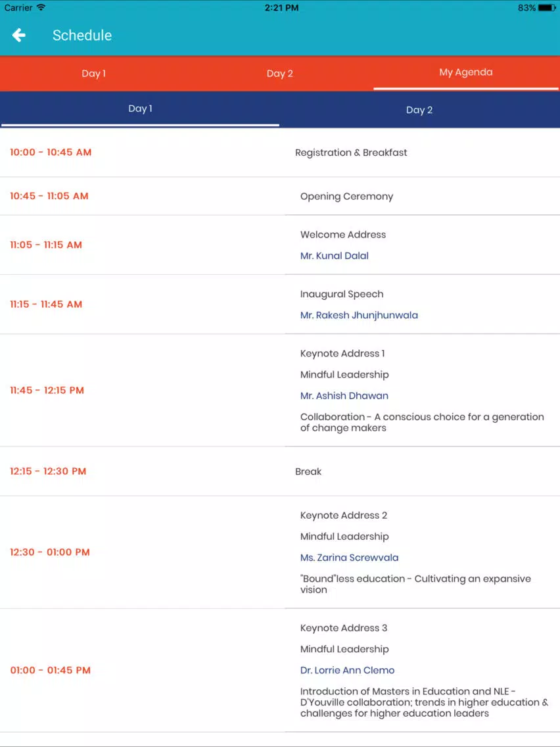This screenshot has height=747, width=560.
Task: Tap the Carrier label in status bar
Action: tap(18, 8)
